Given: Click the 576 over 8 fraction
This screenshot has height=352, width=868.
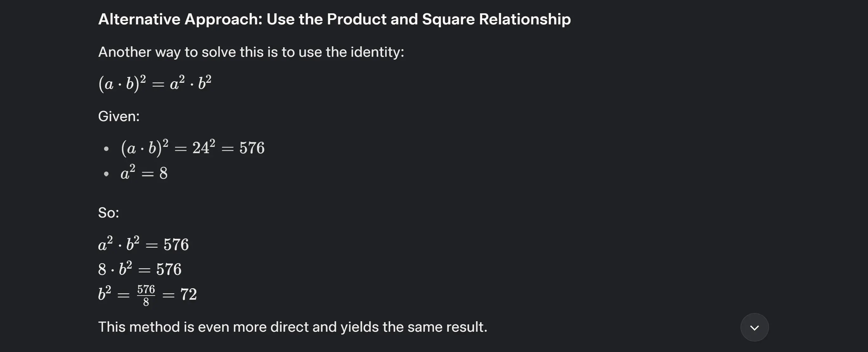Looking at the screenshot, I should point(146,296).
